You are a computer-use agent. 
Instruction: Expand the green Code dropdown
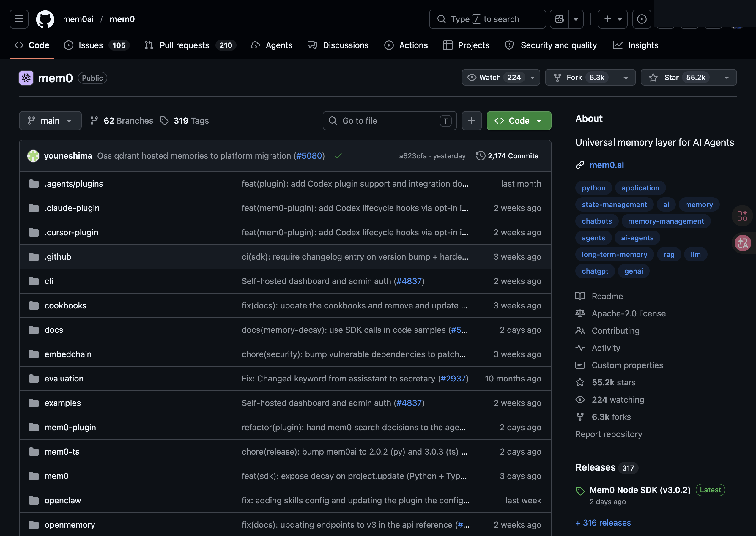[x=519, y=120]
